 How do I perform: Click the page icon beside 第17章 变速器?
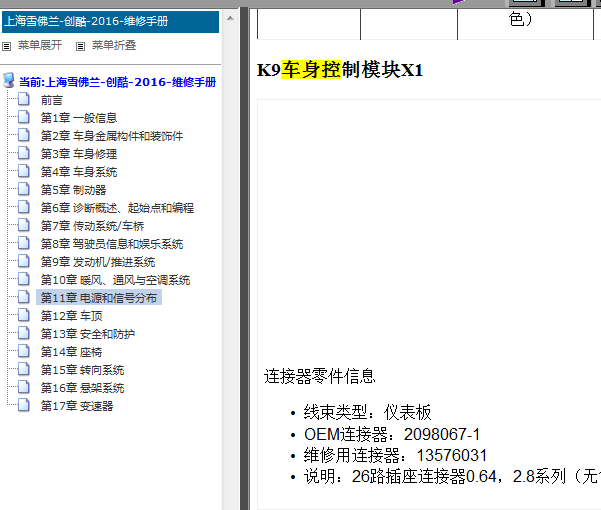coord(24,405)
